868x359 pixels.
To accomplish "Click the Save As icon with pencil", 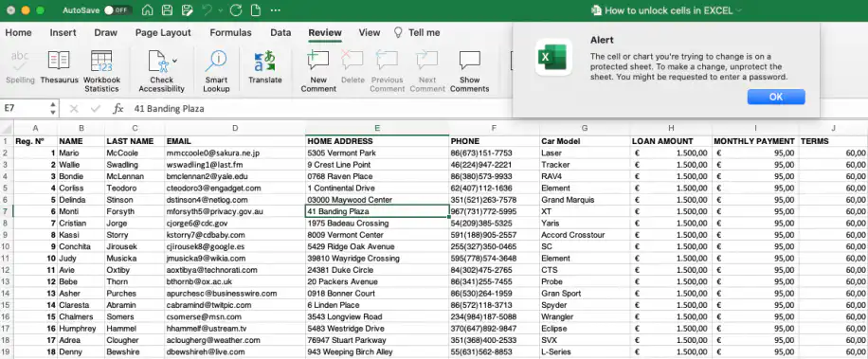I will click(187, 10).
